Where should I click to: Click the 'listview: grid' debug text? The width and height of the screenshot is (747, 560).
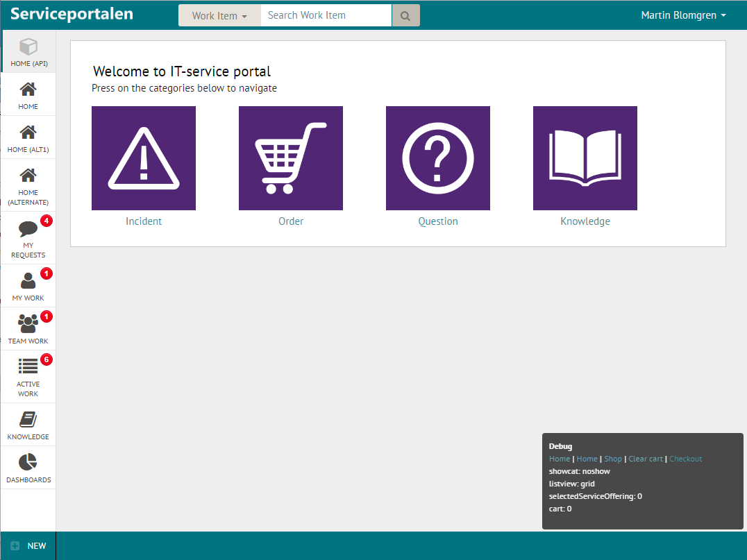tap(571, 484)
